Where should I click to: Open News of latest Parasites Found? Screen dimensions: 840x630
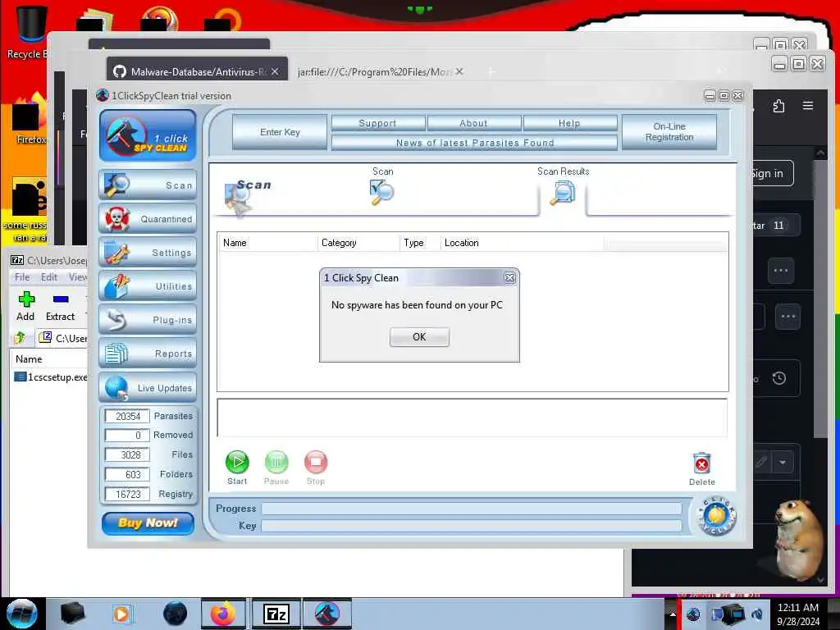pos(475,143)
